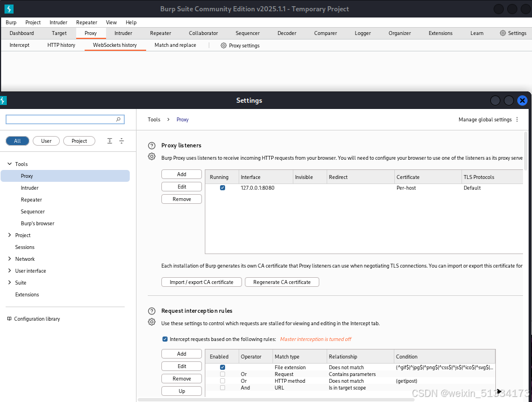Viewport: 532px width, 402px height.
Task: Click the horizontal scrollbar at Settings bottom
Action: (276, 400)
